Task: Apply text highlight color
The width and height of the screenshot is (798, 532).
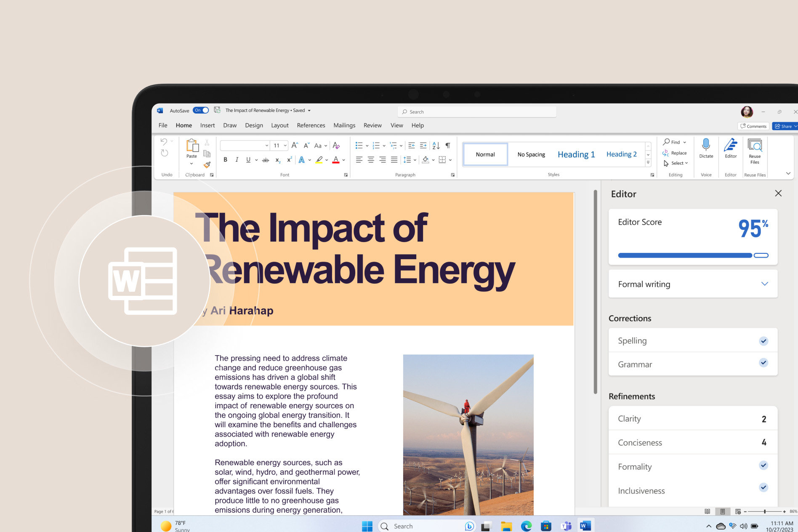Action: (x=319, y=160)
